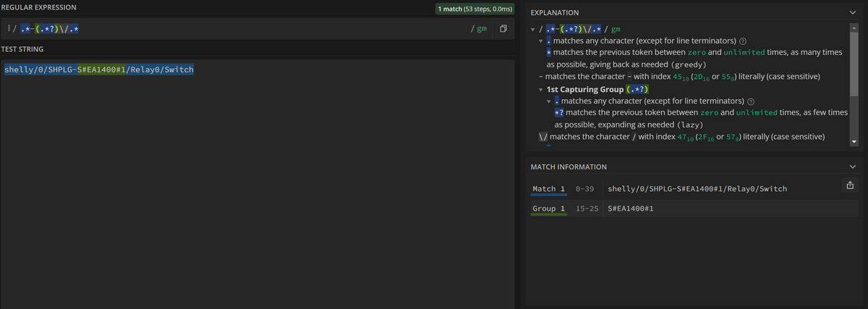Click the '1st Capturing Group' label text
The width and height of the screenshot is (868, 309).
point(585,89)
